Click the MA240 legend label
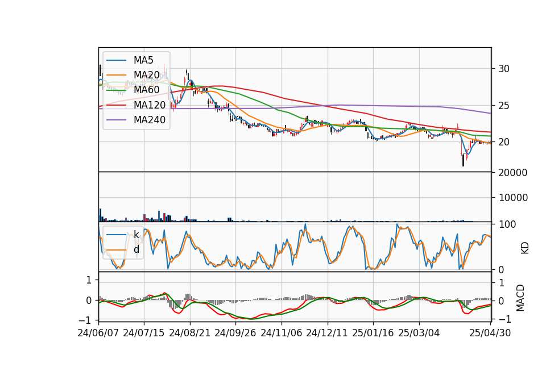 pos(150,120)
